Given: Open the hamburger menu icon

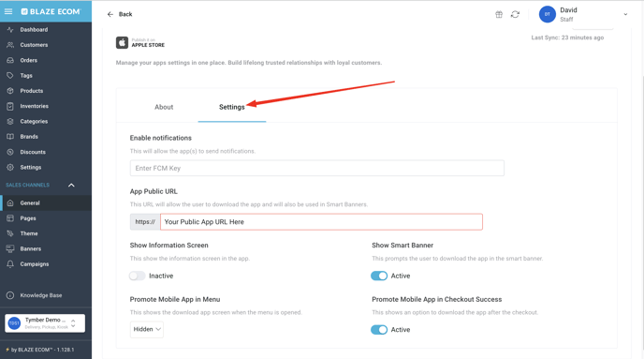Looking at the screenshot, I should coord(8,11).
